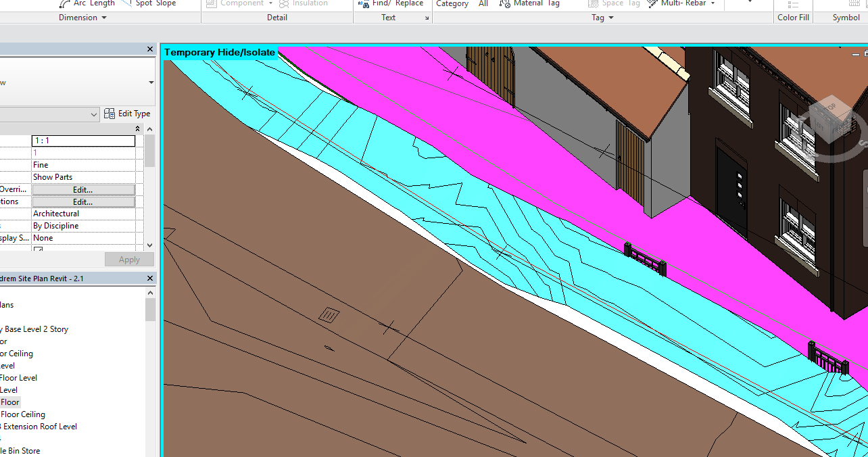Open Text panel dialog launcher arrow
Viewport: 868px width, 457px height.
(x=427, y=18)
